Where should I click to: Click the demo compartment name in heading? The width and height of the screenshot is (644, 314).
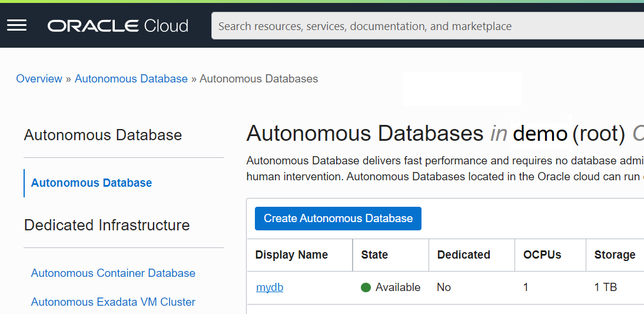[540, 134]
